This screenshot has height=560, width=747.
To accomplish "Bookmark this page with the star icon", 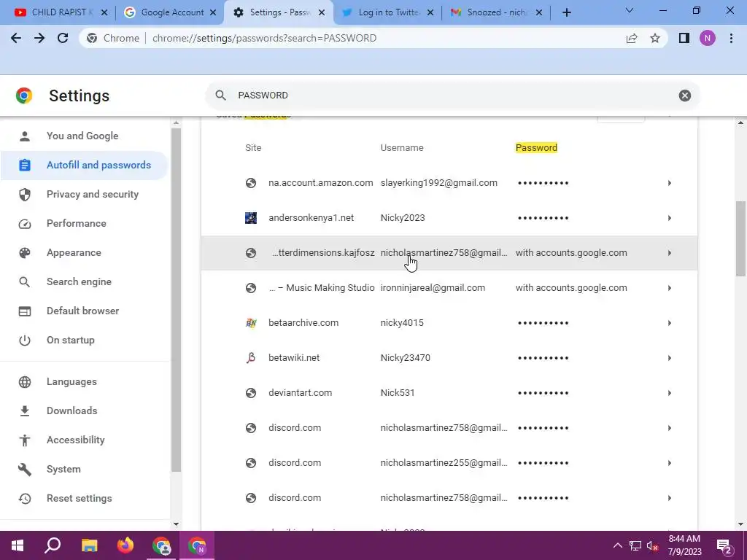I will (x=655, y=38).
